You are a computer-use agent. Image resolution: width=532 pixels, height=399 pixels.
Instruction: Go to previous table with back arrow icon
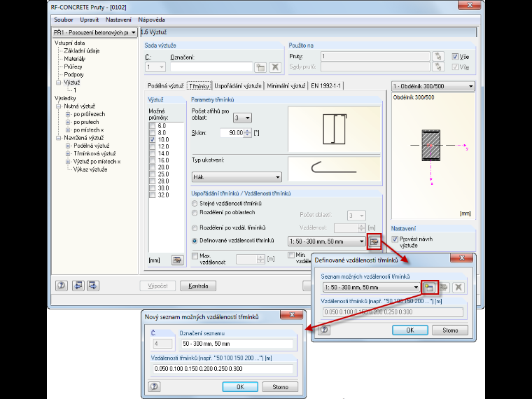tap(78, 286)
